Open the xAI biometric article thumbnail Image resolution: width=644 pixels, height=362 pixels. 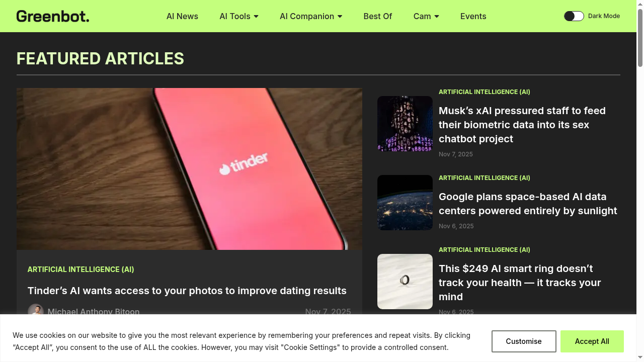[405, 124]
